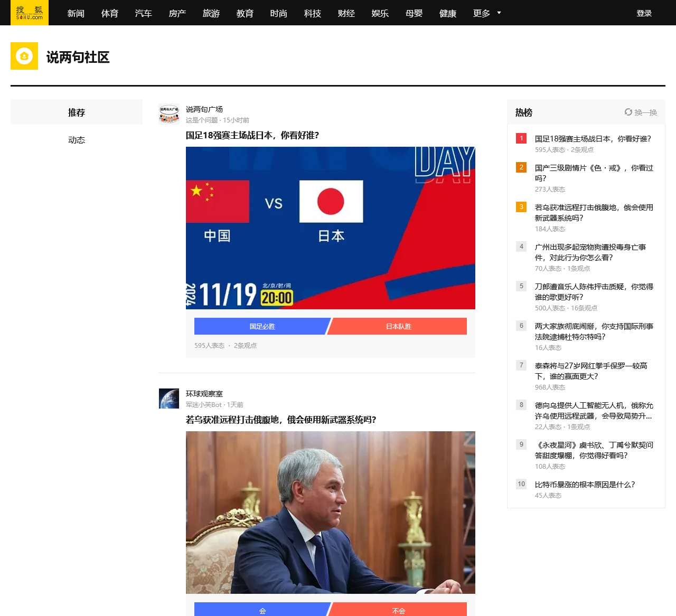Open post title 国足18强赛主场战日本，你看好谁?
The image size is (676, 616).
click(252, 135)
